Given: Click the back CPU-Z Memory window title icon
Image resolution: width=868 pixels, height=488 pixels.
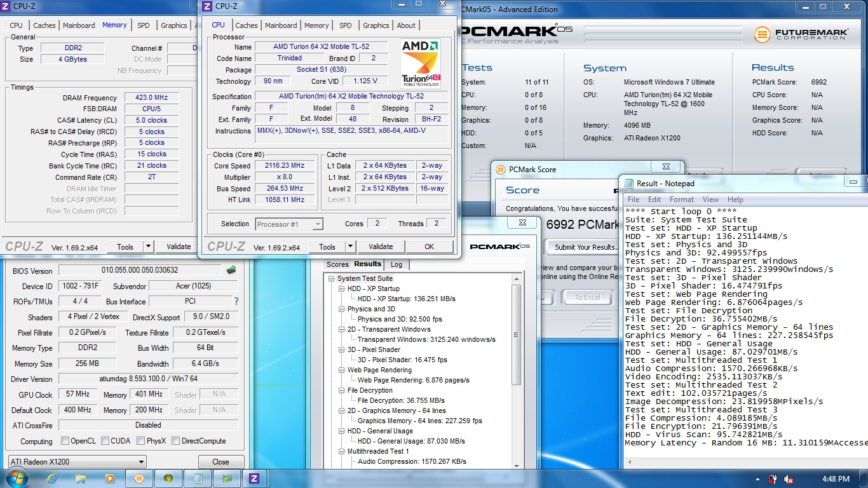Looking at the screenshot, I should (x=6, y=6).
